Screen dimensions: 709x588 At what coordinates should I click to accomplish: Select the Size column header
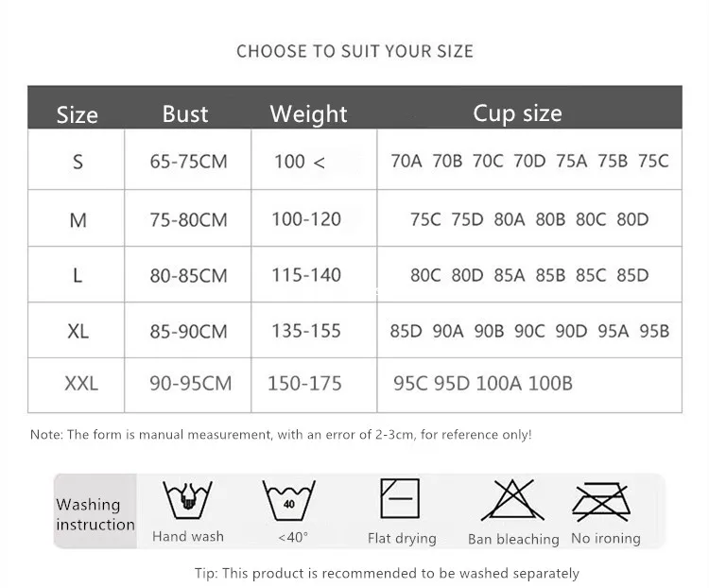click(x=77, y=114)
